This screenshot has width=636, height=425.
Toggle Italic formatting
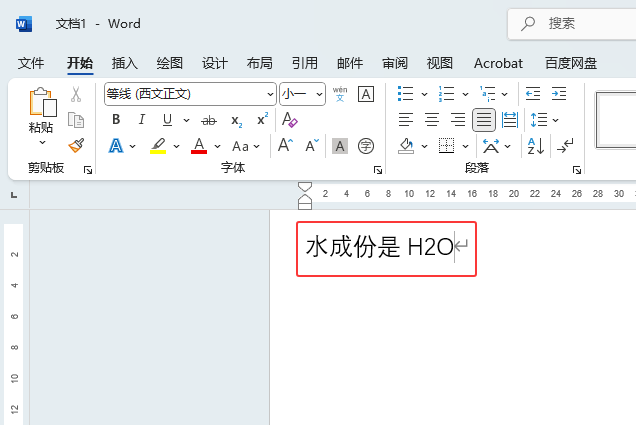pyautogui.click(x=141, y=120)
